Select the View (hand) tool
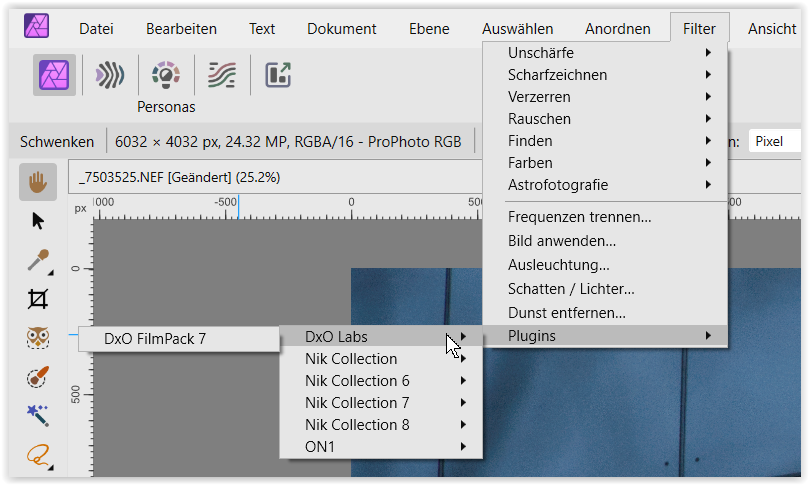 coord(38,182)
